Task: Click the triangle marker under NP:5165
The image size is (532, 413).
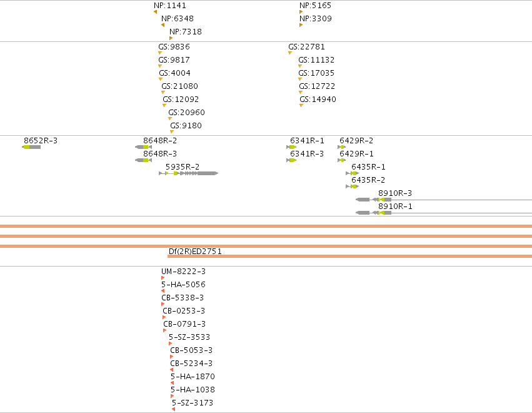Action: [x=301, y=12]
